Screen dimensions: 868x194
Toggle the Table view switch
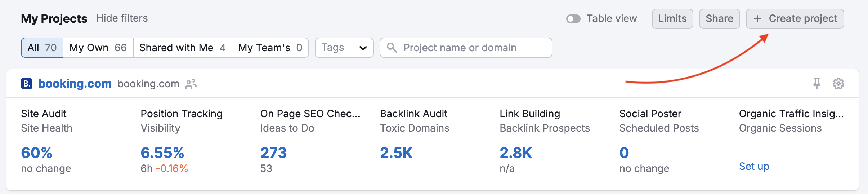tap(573, 19)
